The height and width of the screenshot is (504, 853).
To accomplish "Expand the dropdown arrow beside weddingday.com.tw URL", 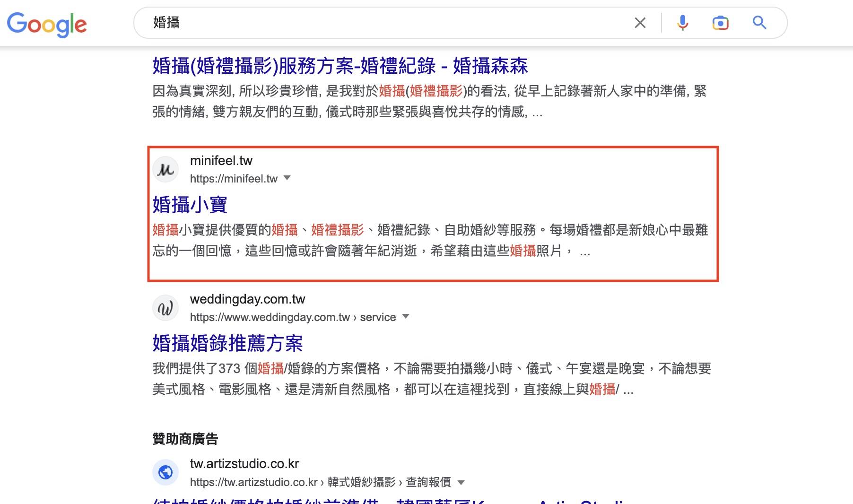I will (x=406, y=317).
